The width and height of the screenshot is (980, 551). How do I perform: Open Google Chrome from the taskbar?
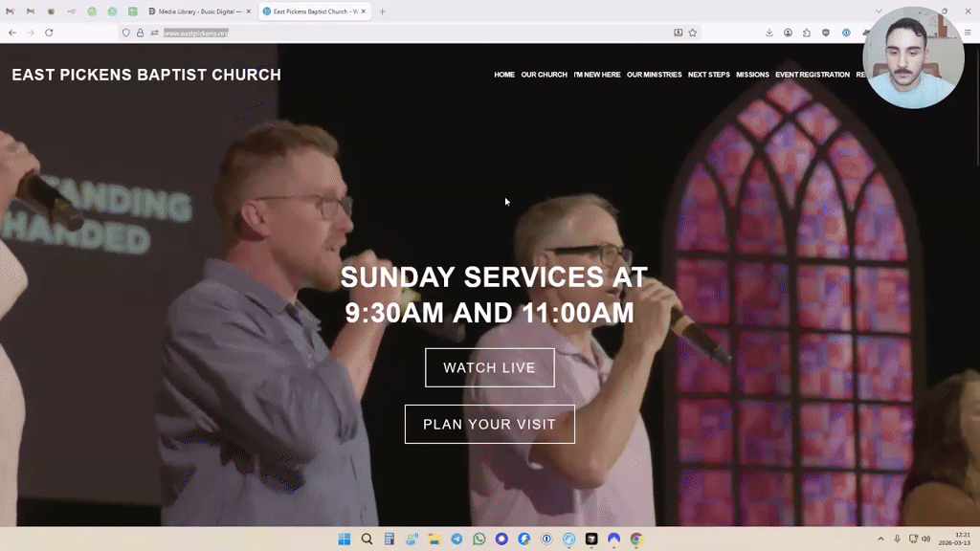click(x=636, y=539)
